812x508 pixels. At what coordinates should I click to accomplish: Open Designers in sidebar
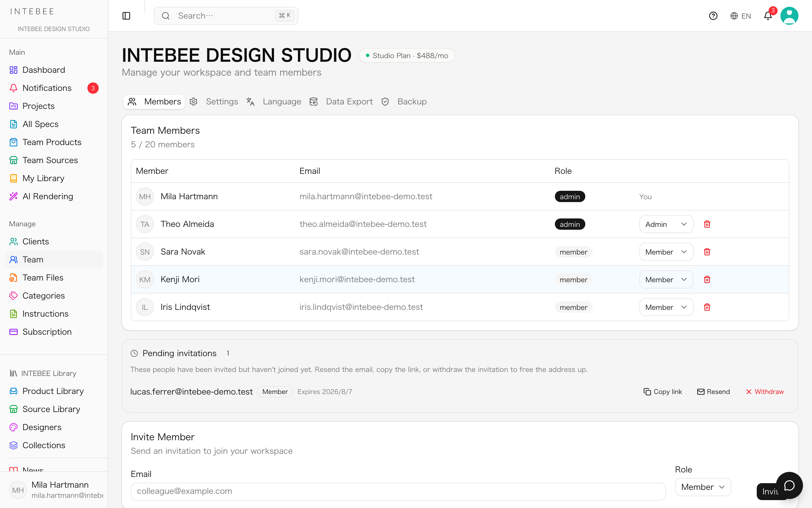pyautogui.click(x=54, y=427)
